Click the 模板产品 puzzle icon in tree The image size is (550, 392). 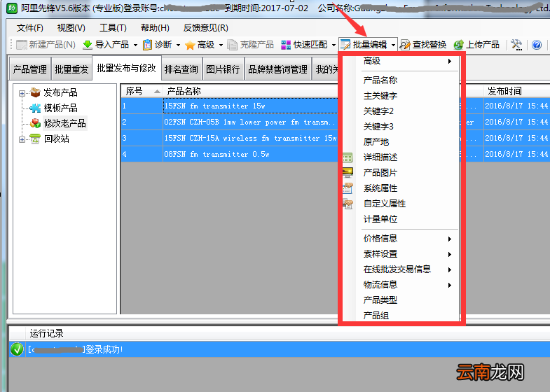pos(35,108)
